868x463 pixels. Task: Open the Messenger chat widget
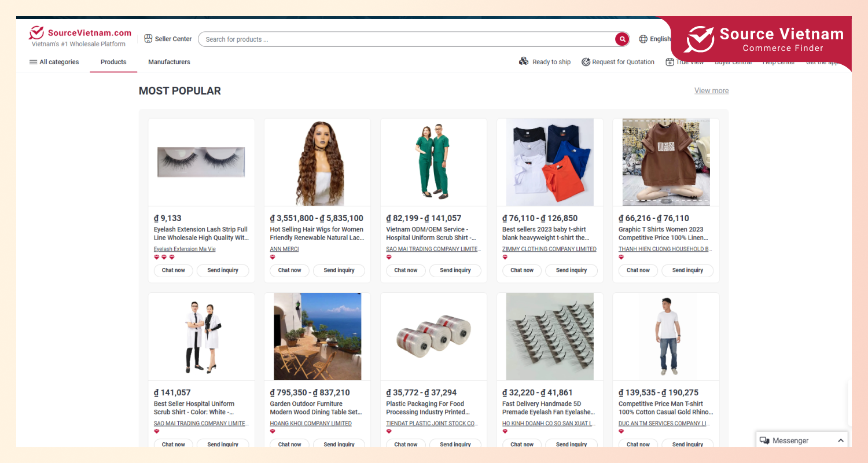pyautogui.click(x=801, y=440)
